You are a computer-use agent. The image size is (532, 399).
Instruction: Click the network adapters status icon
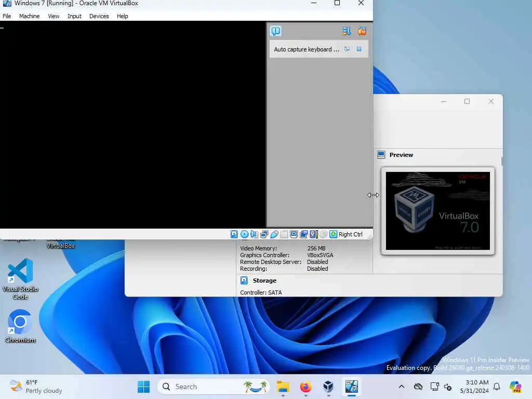(x=264, y=234)
